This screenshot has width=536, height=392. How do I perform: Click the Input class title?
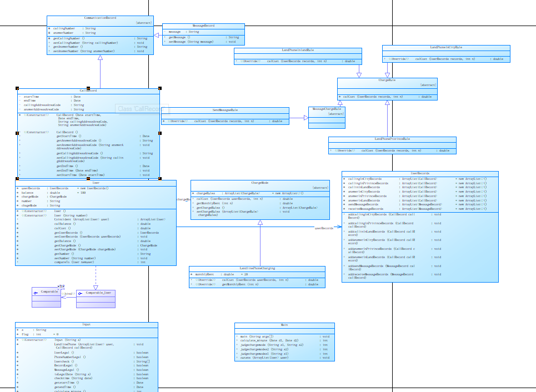[87, 324]
